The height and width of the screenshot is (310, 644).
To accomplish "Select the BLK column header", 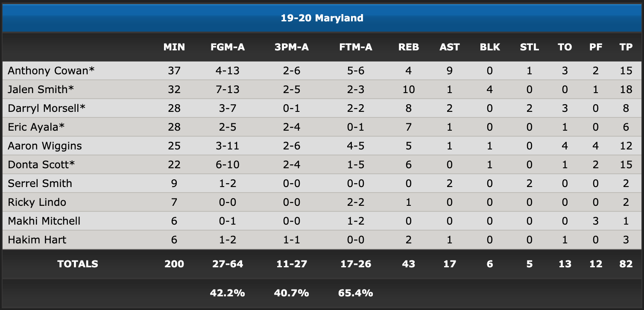I will click(x=490, y=47).
